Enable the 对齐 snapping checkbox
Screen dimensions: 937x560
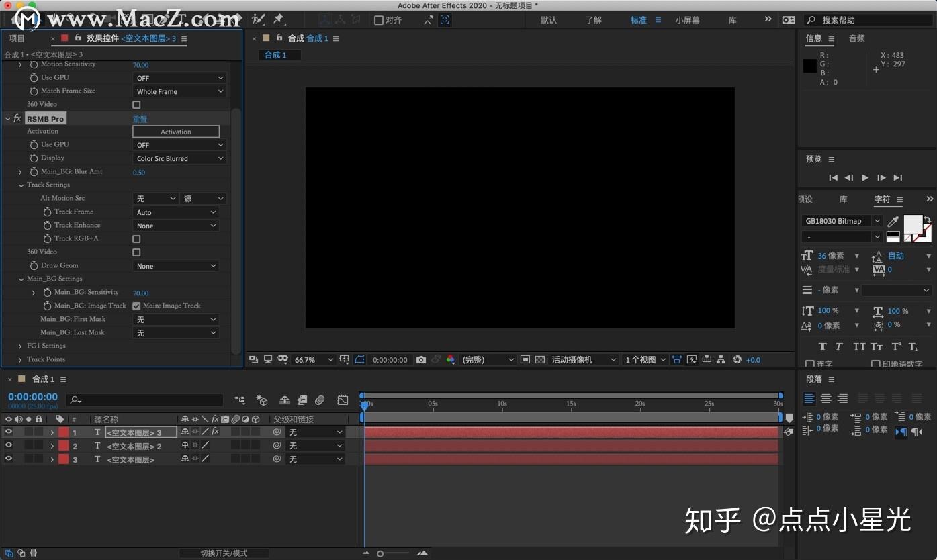tap(379, 20)
